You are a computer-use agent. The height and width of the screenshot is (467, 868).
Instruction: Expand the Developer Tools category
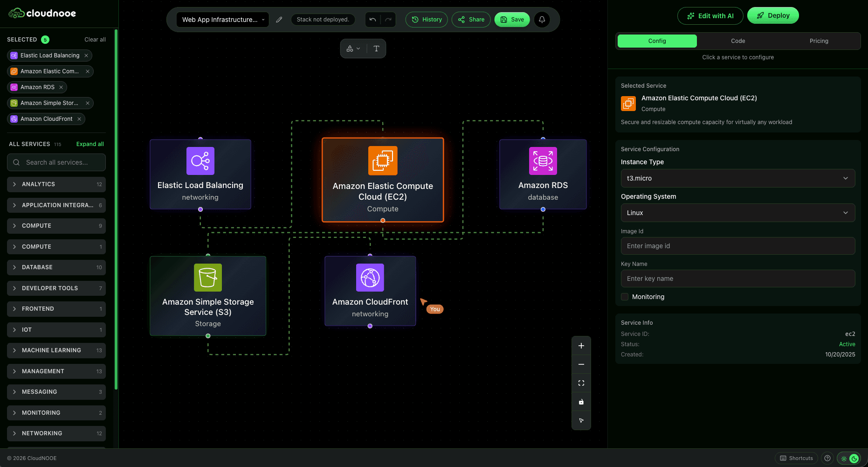click(x=56, y=288)
